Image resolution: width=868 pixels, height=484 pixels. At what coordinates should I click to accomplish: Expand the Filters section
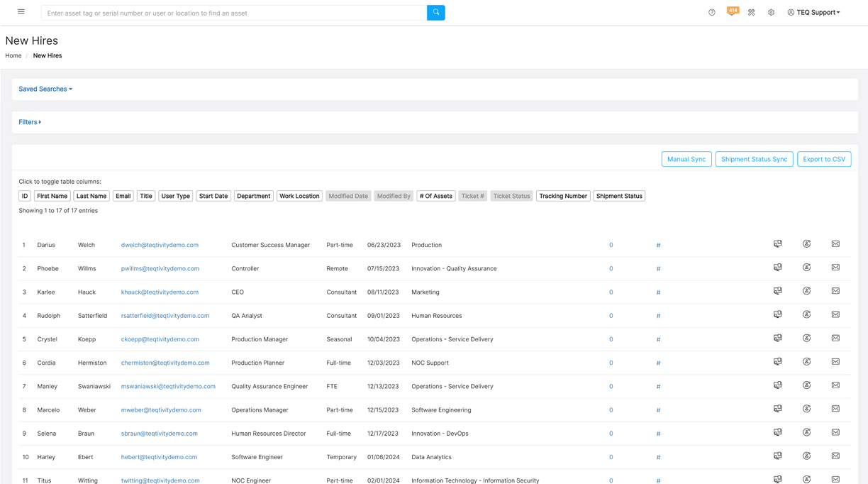(30, 122)
